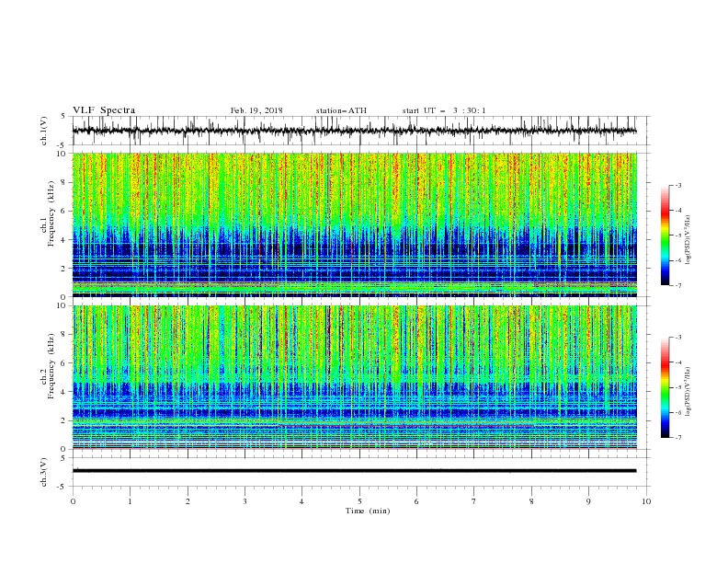The height and width of the screenshot is (563, 728).
Task: Click the time axis tick label "0"
Action: (x=73, y=501)
